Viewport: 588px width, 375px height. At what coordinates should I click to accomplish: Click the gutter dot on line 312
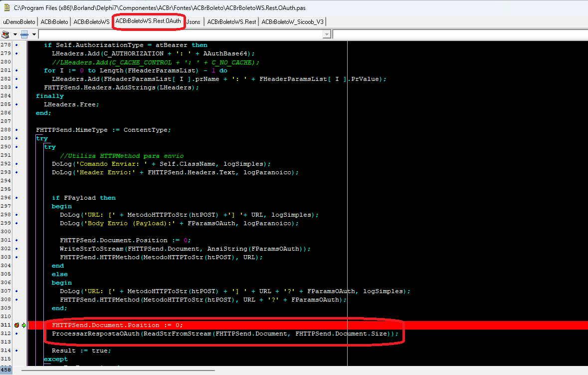[16, 334]
